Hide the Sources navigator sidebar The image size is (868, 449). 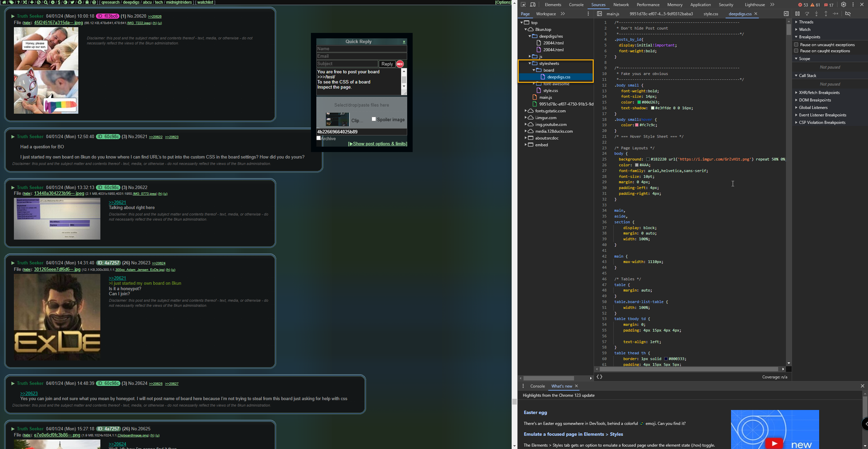click(x=599, y=14)
